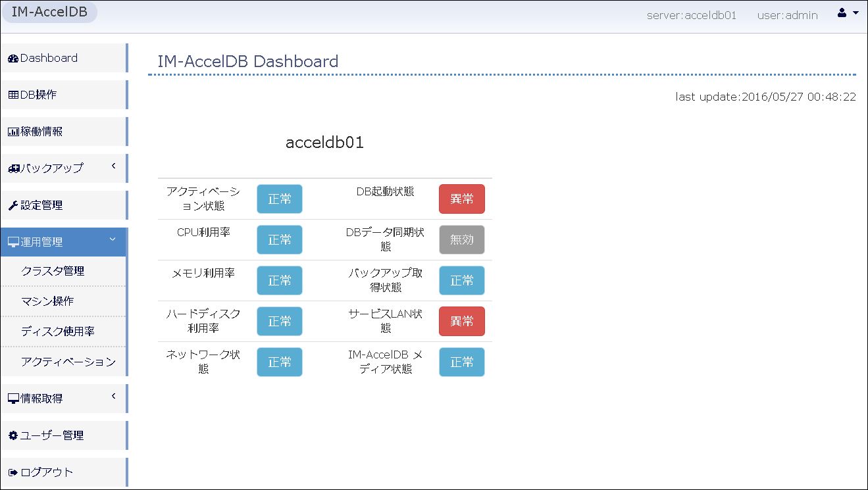Go to ユーザー管理 menu item
The height and width of the screenshot is (490, 868).
63,435
